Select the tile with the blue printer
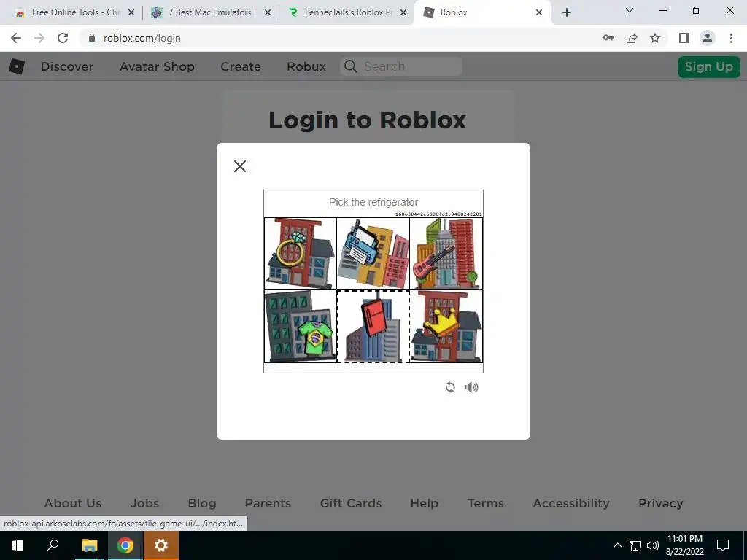 [373, 254]
